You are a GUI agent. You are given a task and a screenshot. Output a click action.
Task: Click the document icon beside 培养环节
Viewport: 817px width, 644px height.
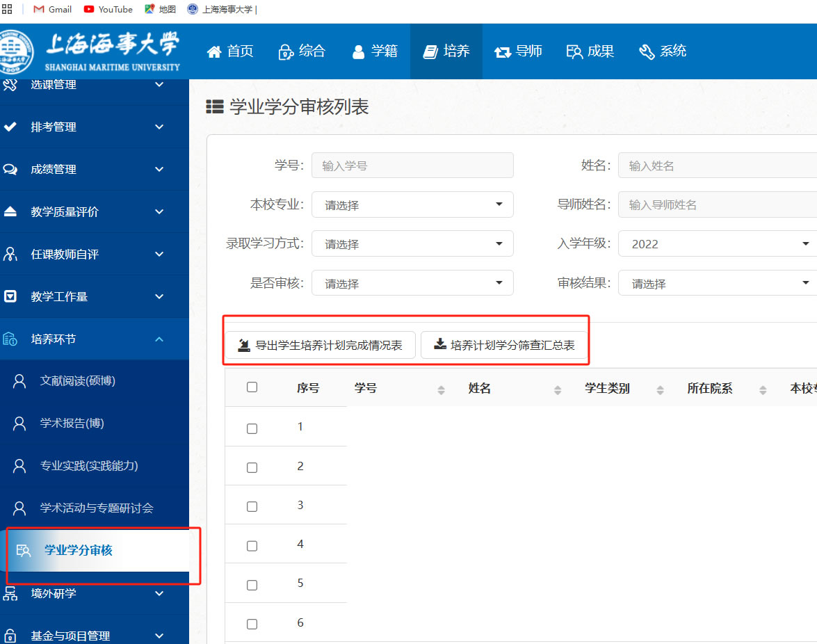click(10, 339)
